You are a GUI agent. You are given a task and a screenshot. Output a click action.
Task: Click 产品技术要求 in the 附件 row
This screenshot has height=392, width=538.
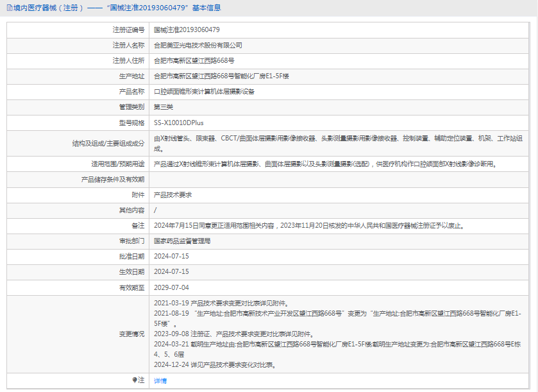[172, 195]
